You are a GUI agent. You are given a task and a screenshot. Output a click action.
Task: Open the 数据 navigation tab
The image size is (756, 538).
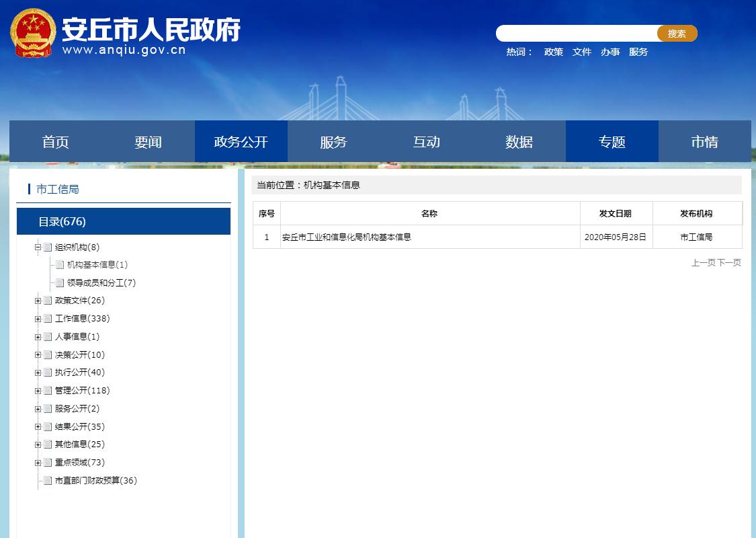click(519, 141)
